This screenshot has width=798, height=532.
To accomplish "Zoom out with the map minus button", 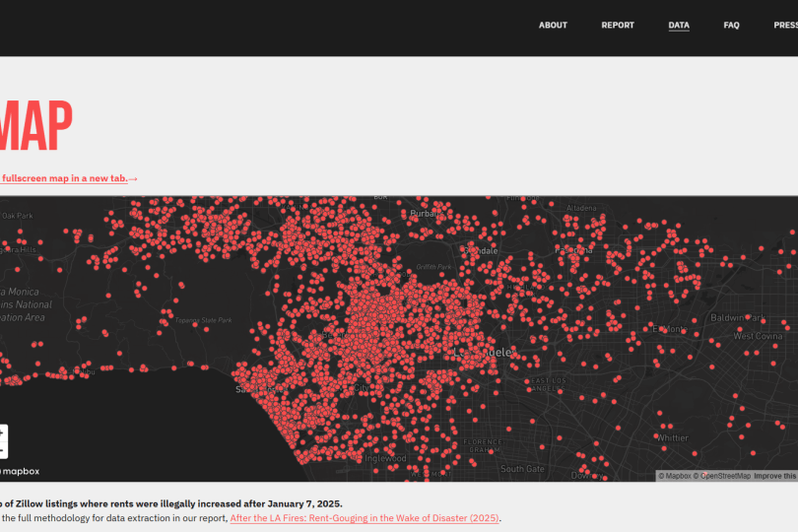I will (x=2, y=450).
